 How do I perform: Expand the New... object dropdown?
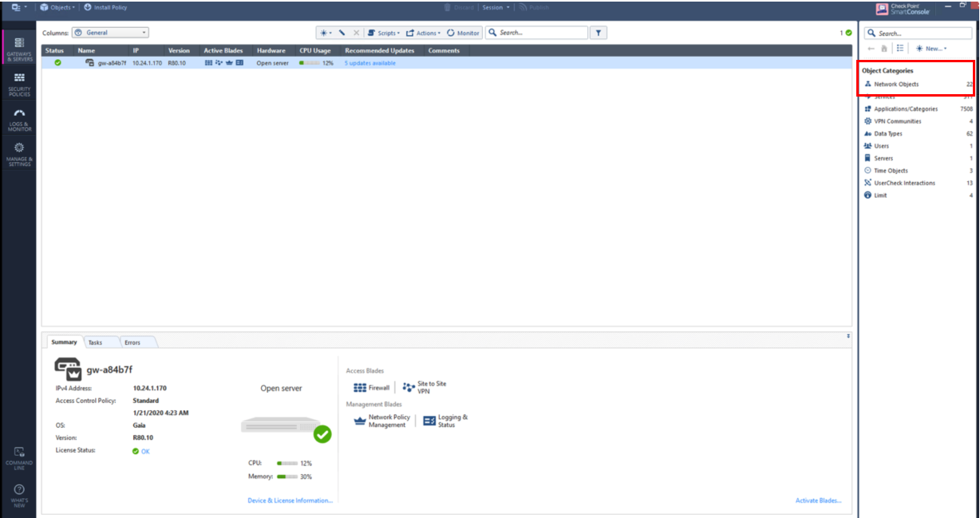click(x=930, y=48)
